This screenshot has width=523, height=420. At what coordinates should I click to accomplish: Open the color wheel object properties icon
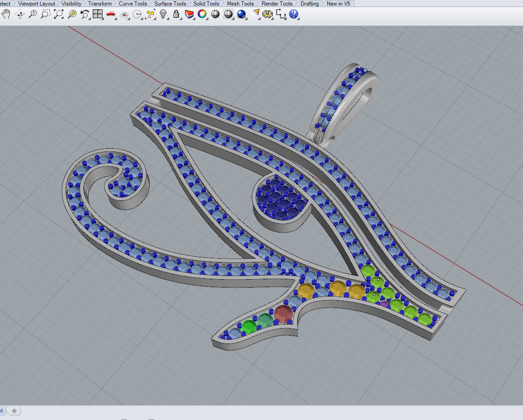[202, 14]
